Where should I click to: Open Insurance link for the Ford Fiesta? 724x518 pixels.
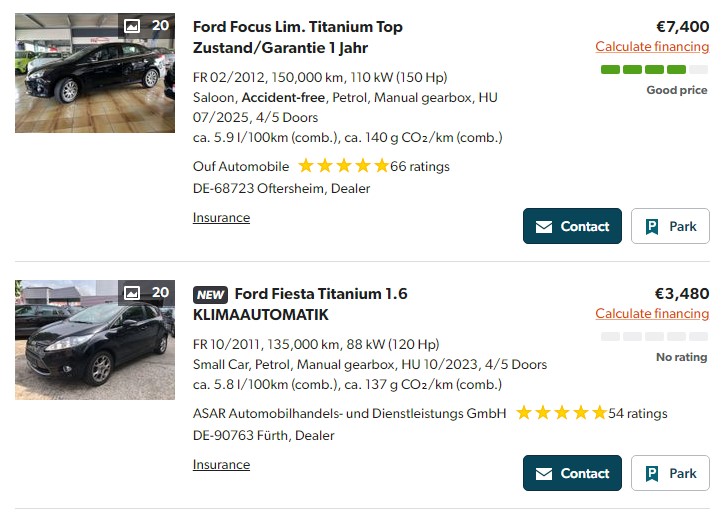point(221,465)
